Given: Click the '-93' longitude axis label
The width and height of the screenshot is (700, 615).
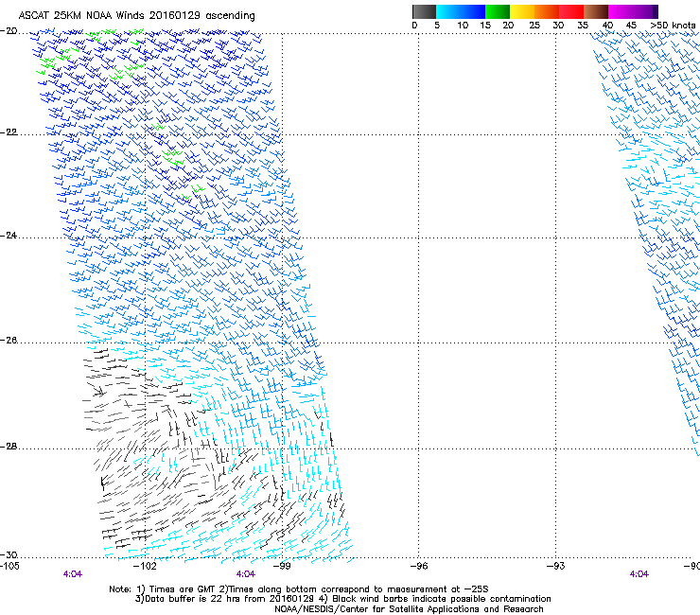Looking at the screenshot, I should pyautogui.click(x=555, y=566).
